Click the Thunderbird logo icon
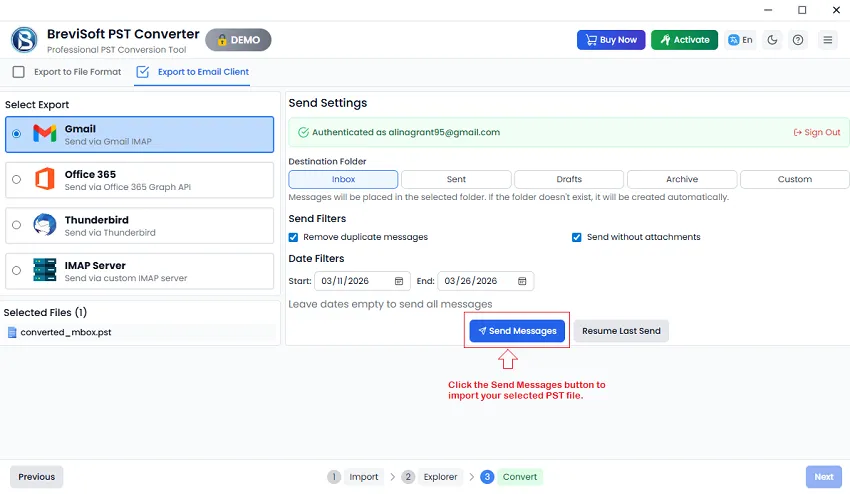 pyautogui.click(x=44, y=224)
